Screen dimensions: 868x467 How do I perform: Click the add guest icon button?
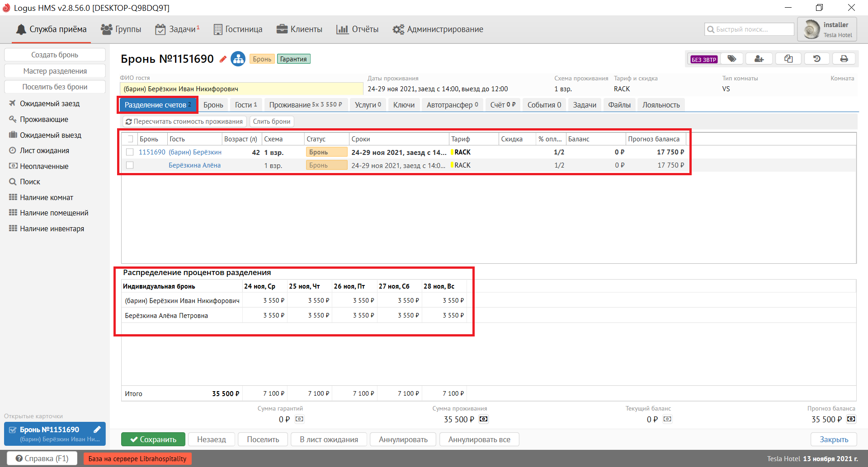759,59
